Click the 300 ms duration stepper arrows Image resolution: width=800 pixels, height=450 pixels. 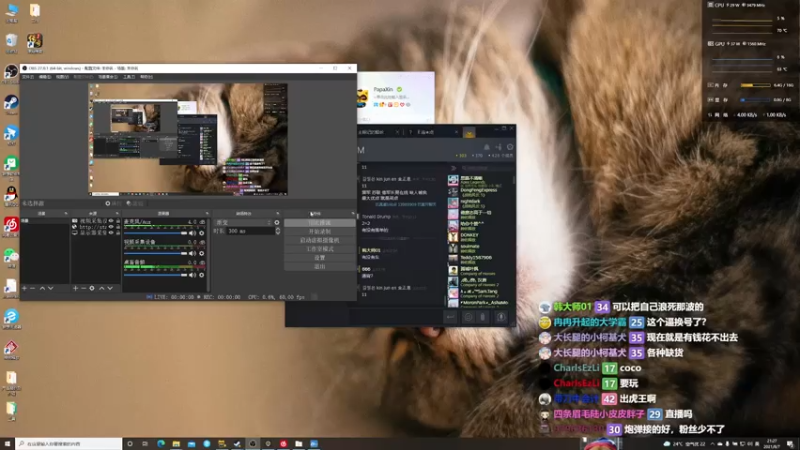point(278,231)
